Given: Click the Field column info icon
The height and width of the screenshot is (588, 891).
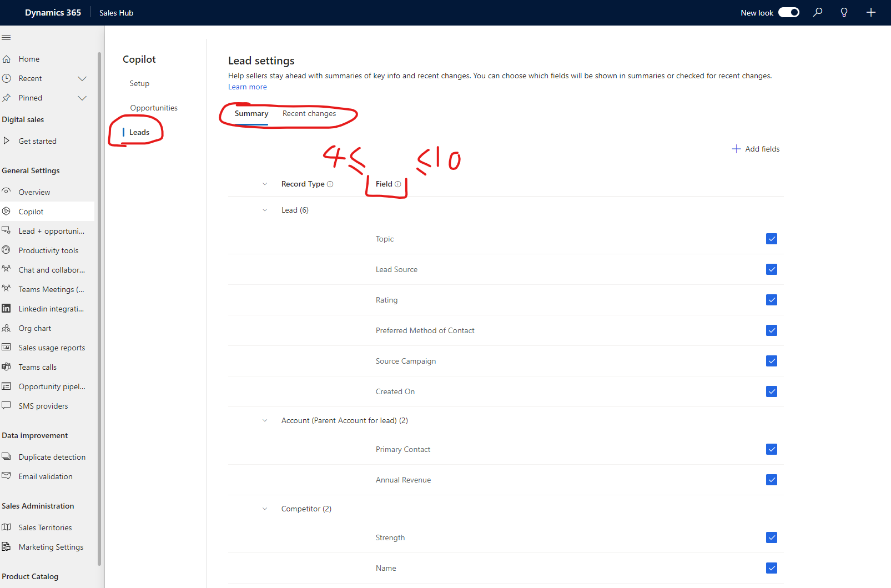Looking at the screenshot, I should pos(397,184).
